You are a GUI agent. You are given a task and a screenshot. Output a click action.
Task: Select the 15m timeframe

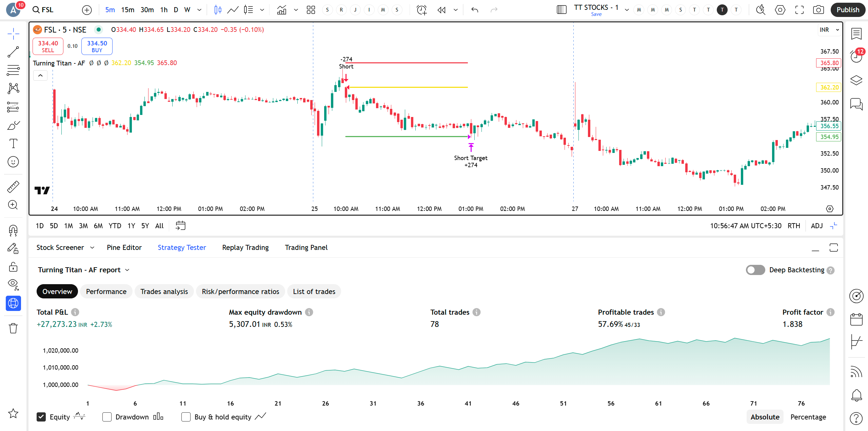pyautogui.click(x=128, y=10)
